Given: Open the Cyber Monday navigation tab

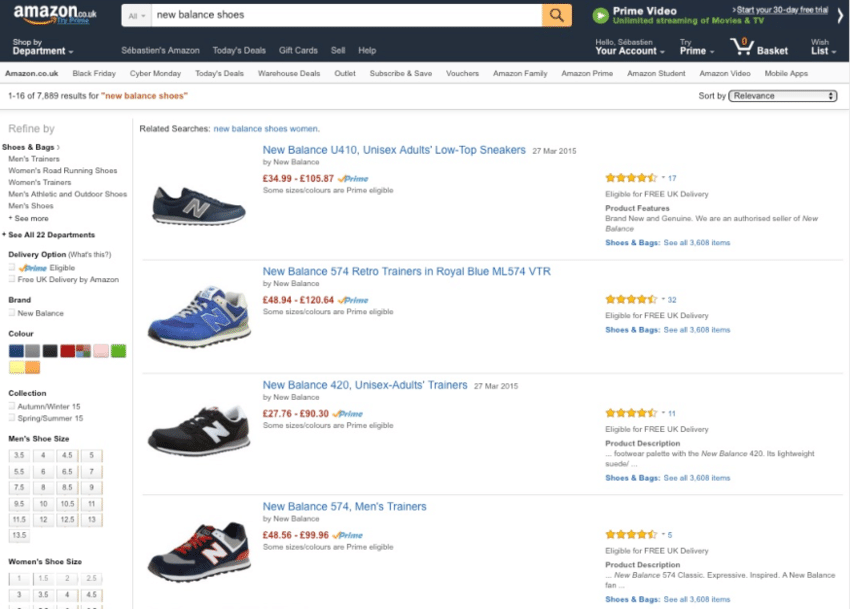Looking at the screenshot, I should coord(155,72).
